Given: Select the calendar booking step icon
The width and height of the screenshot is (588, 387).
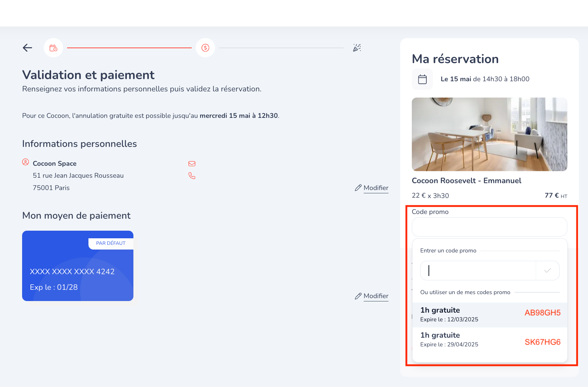Looking at the screenshot, I should click(x=53, y=48).
